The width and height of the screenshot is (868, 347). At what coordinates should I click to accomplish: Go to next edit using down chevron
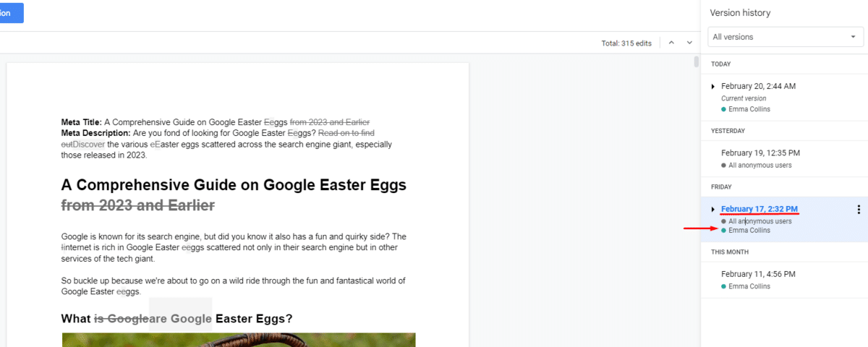tap(689, 43)
